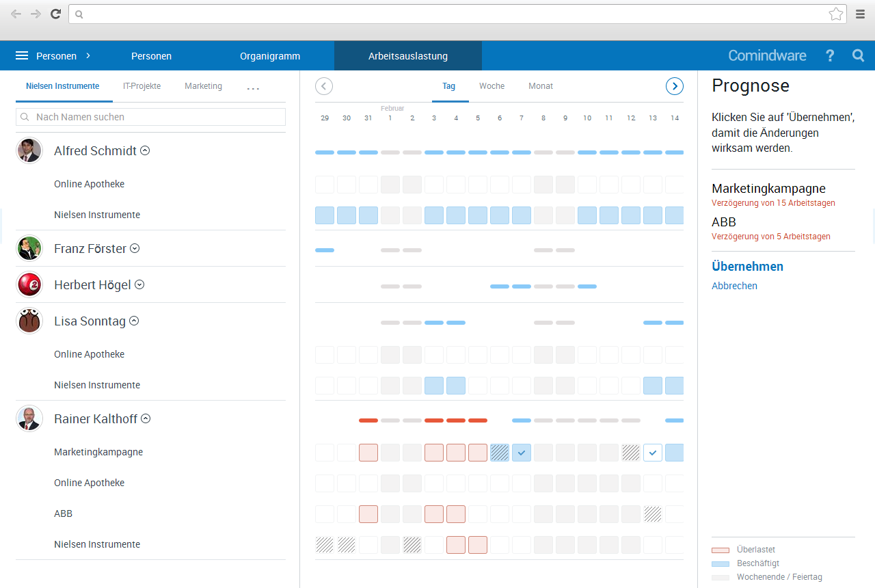
Task: Open the Organigramm tab
Action: point(270,56)
